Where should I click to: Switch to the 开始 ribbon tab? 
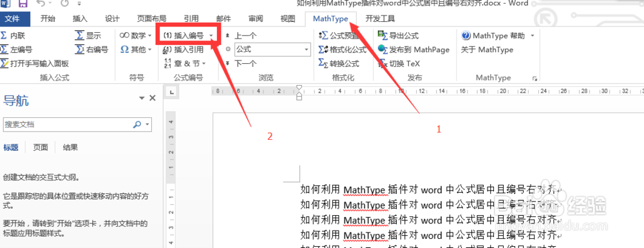[48, 19]
